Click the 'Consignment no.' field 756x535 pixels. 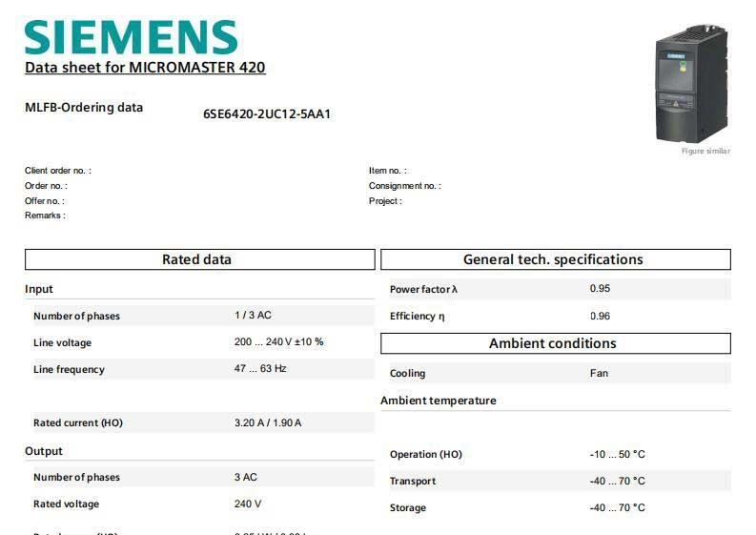pyautogui.click(x=404, y=186)
